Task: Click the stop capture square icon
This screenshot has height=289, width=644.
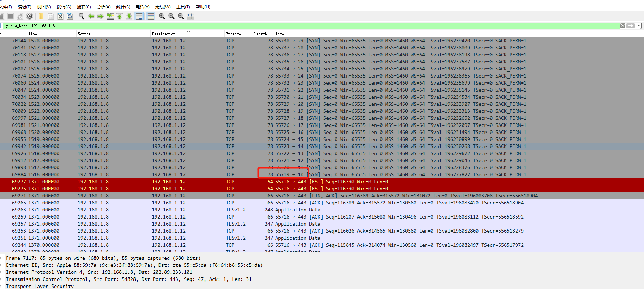Action: point(11,16)
